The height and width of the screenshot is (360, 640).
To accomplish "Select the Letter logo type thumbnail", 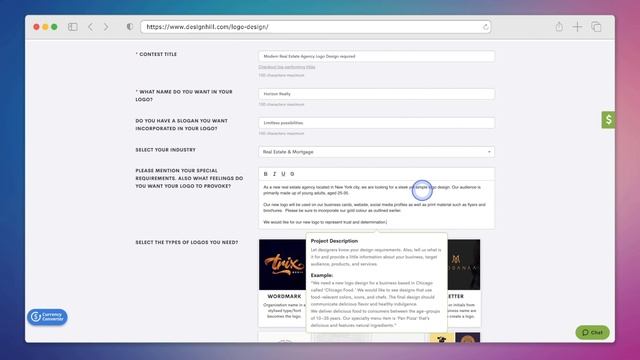I will (x=464, y=264).
